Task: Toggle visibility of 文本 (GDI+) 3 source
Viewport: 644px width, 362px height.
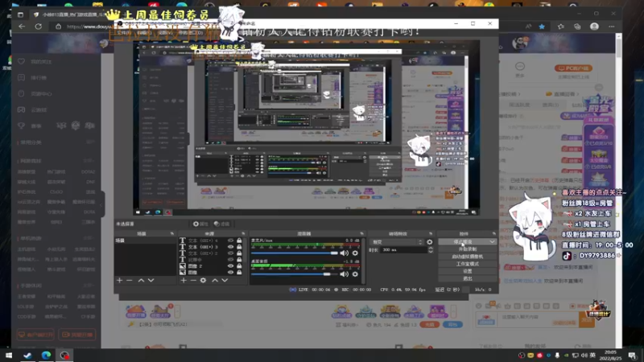Action: pos(230,247)
